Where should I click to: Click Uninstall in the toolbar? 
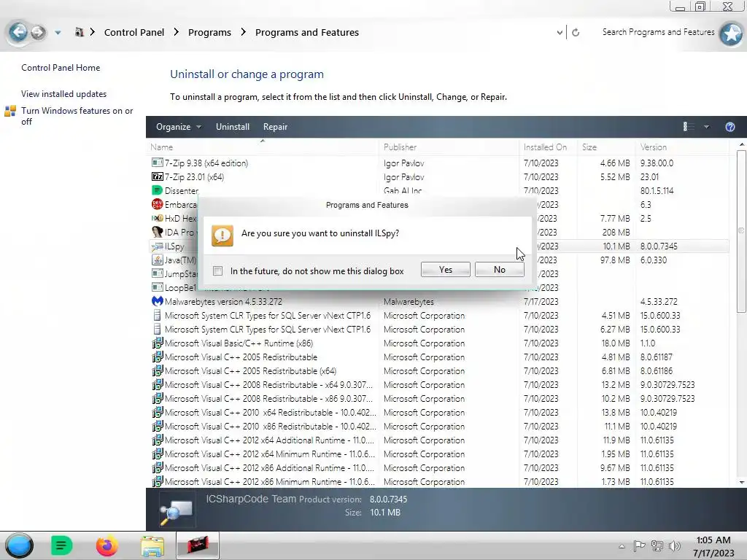[x=233, y=127]
